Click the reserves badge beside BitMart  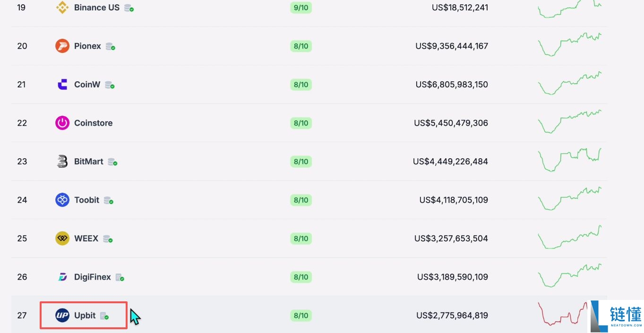point(112,162)
